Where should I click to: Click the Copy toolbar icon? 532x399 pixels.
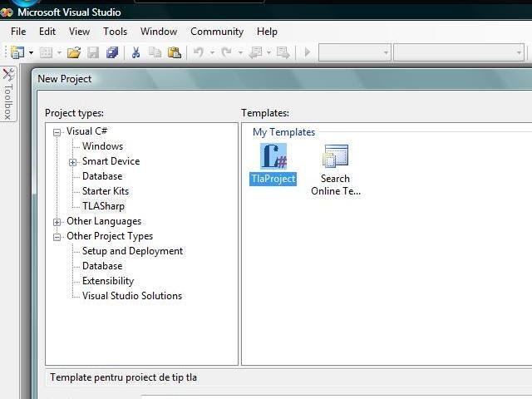tap(155, 52)
